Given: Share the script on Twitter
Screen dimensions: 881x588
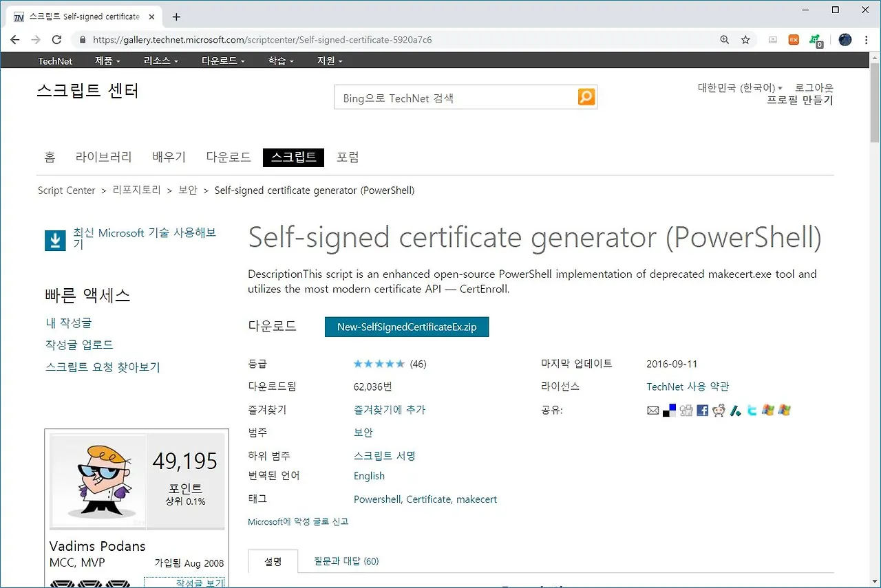Looking at the screenshot, I should (x=752, y=411).
